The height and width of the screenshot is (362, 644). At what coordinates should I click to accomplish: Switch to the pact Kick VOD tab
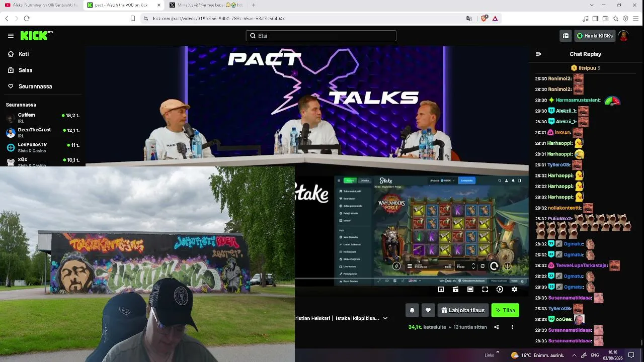coord(124,5)
